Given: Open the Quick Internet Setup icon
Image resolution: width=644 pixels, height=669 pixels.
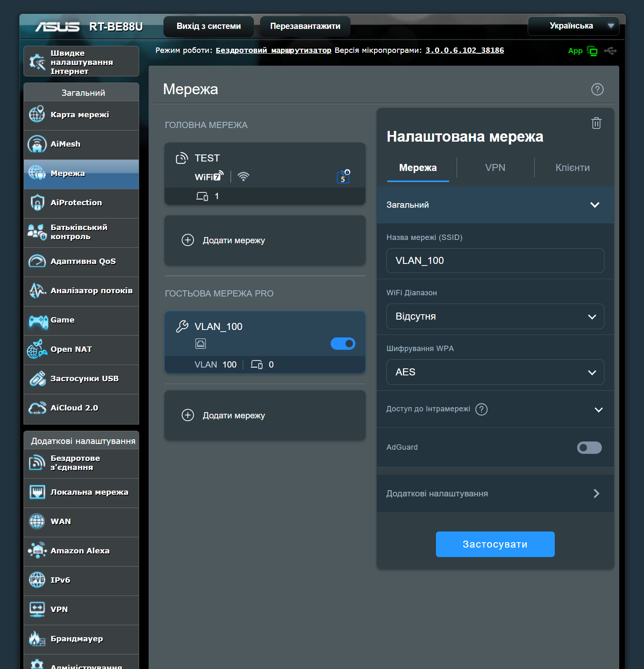Looking at the screenshot, I should (37, 62).
